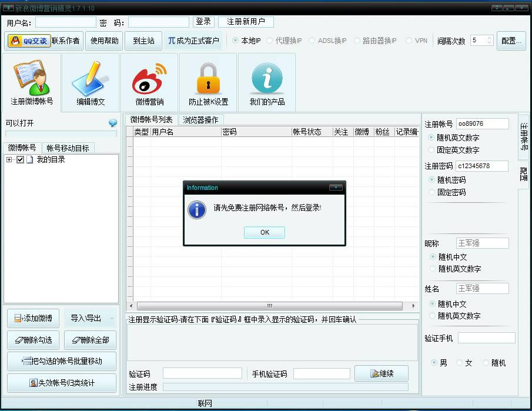
Task: Switch to 帐号移动目标 tab
Action: [68, 148]
